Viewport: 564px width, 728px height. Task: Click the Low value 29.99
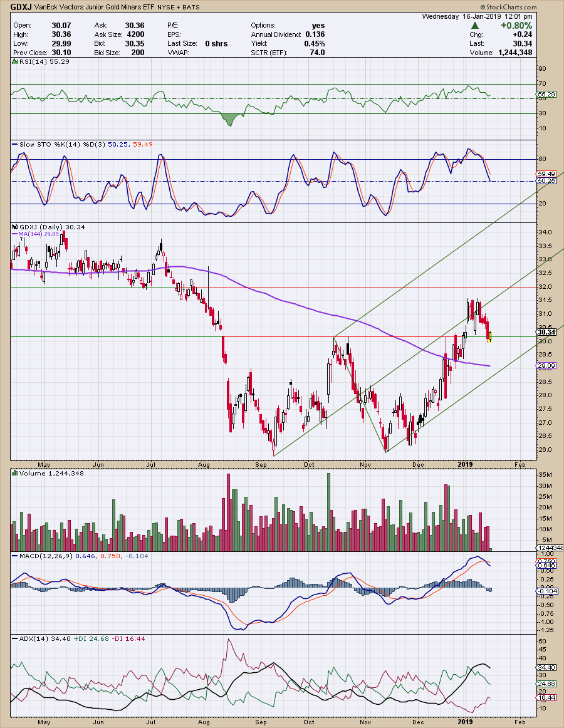[61, 44]
